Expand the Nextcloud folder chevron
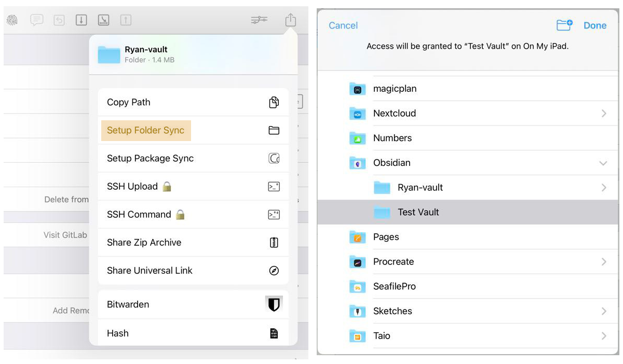The width and height of the screenshot is (623, 364). 603,114
